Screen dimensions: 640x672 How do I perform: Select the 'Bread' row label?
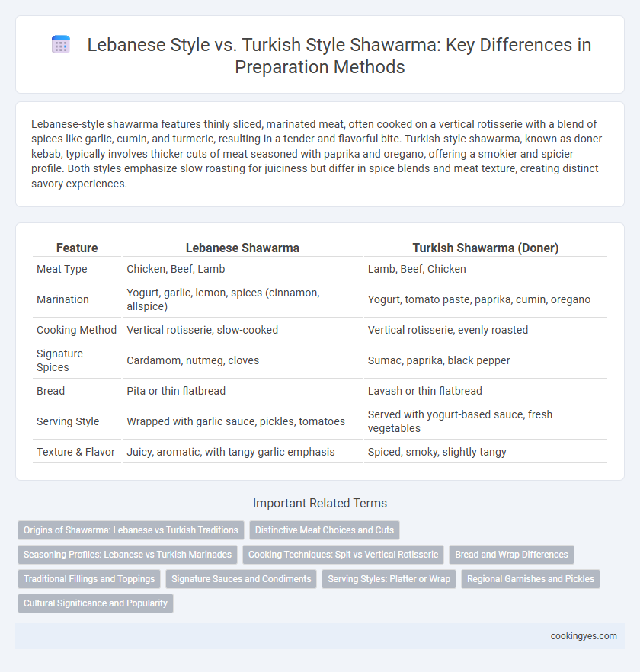[x=50, y=391]
